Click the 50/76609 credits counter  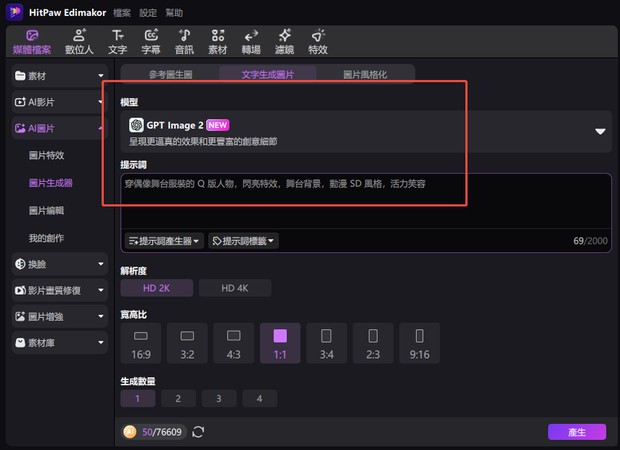point(162,432)
